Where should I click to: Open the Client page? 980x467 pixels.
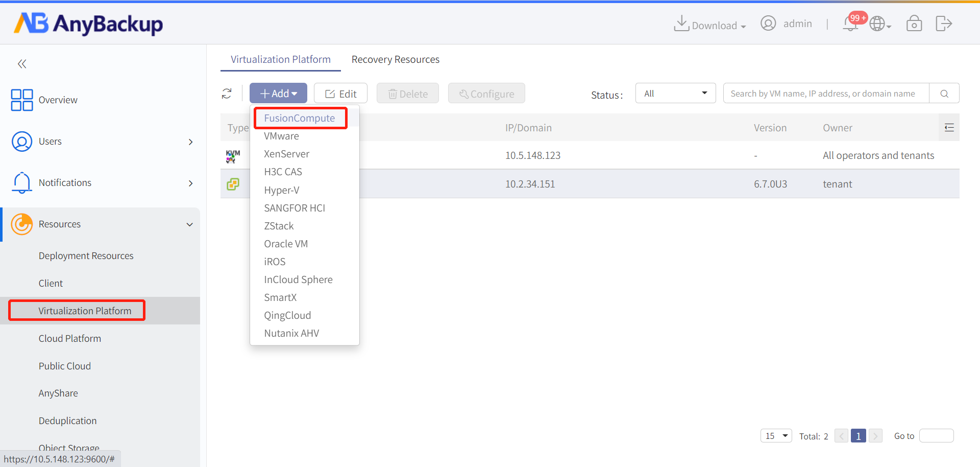pos(51,284)
